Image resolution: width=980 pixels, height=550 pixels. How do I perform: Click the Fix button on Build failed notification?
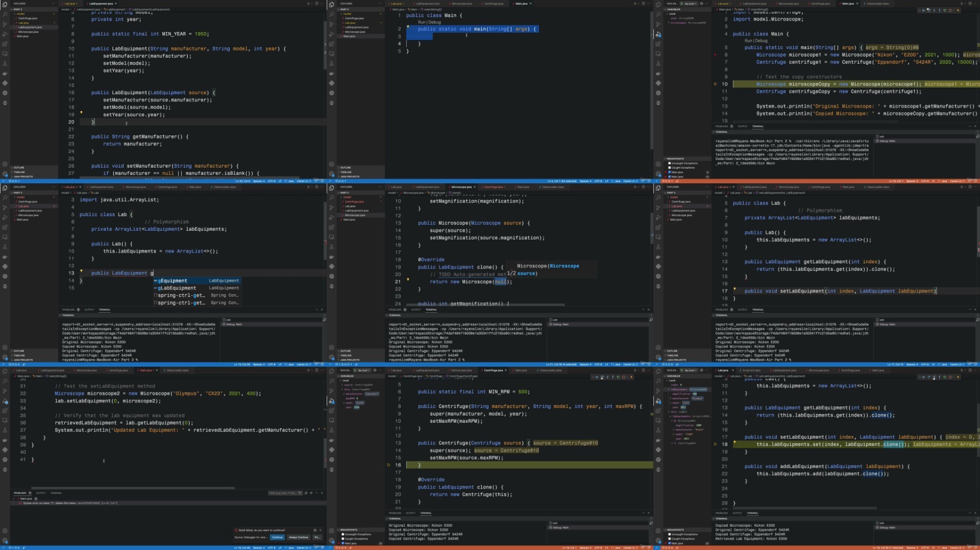coord(317,537)
